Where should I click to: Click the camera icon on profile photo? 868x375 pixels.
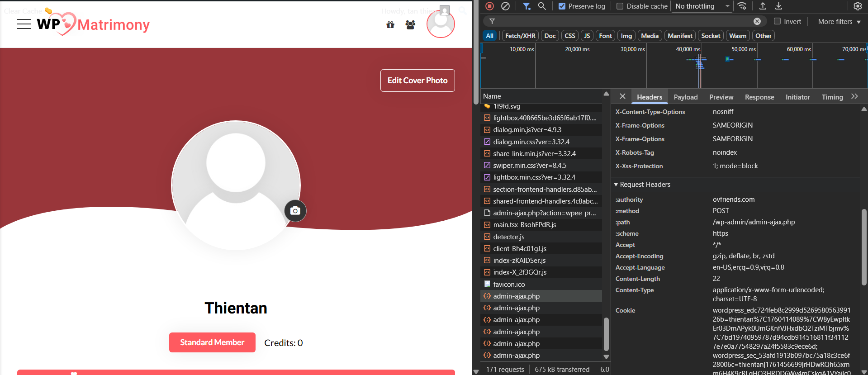tap(295, 211)
